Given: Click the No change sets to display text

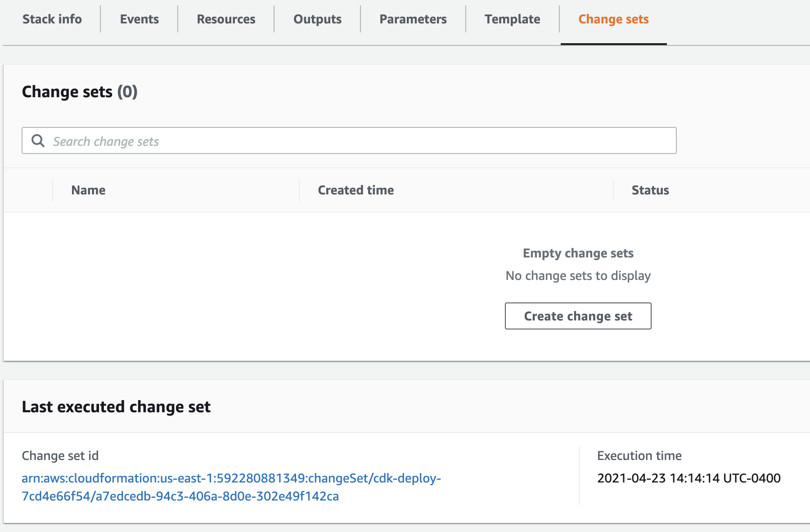Looking at the screenshot, I should point(578,275).
